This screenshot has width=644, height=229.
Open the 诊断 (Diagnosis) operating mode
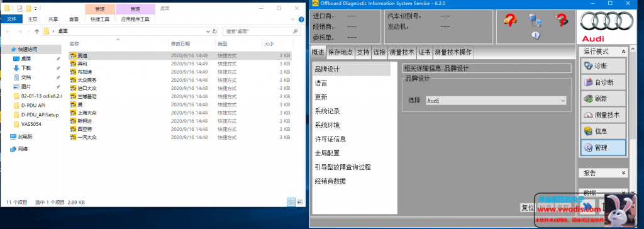coord(603,66)
